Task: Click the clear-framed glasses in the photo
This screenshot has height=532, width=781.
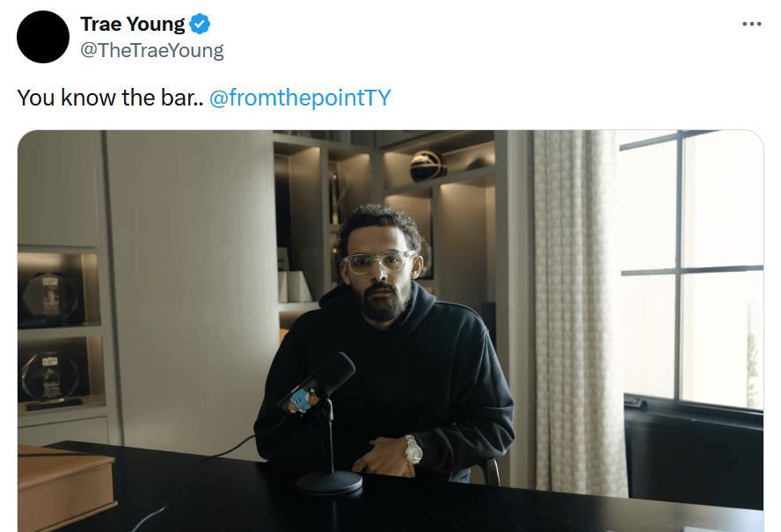Action: click(x=378, y=261)
